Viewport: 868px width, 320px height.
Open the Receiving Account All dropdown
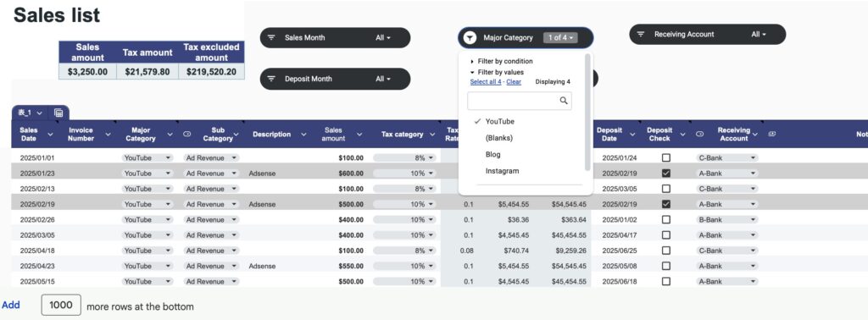click(759, 34)
